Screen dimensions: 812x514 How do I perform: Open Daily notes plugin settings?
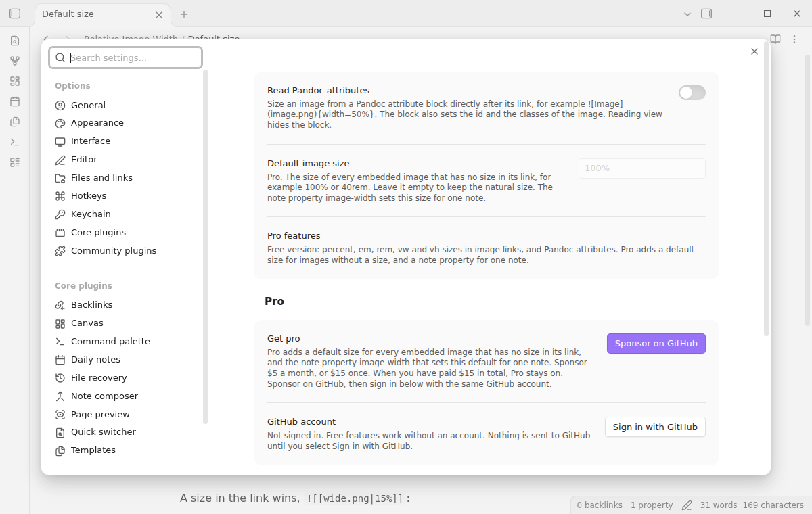[x=125, y=360]
